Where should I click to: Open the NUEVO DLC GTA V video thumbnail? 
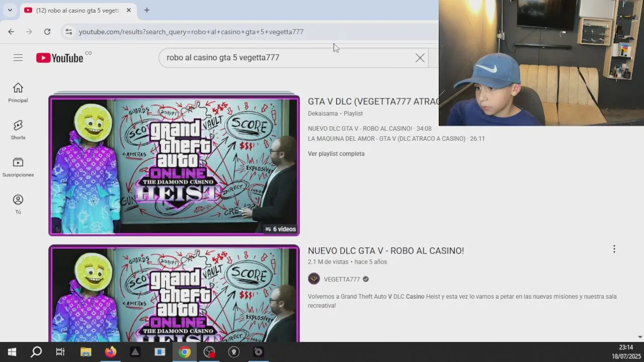[174, 294]
